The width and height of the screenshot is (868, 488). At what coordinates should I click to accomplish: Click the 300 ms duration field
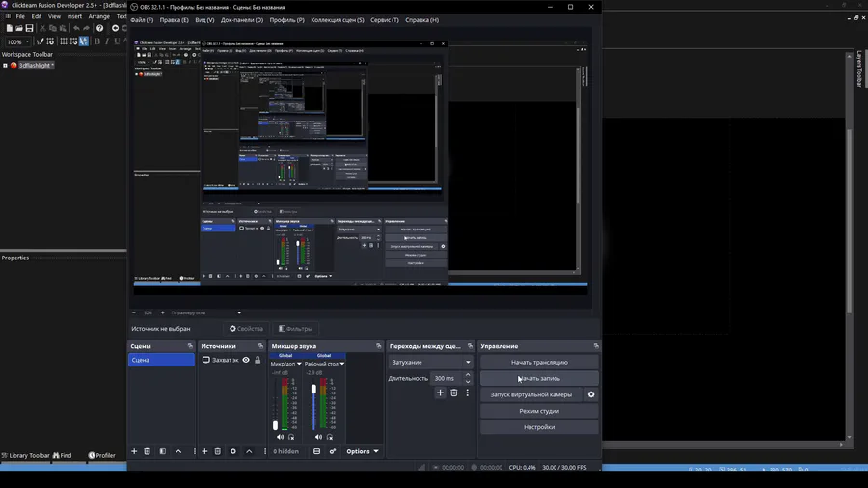pyautogui.click(x=448, y=378)
